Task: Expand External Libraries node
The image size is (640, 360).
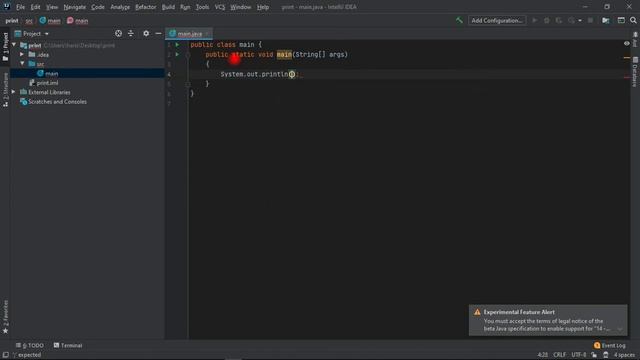Action: click(x=14, y=92)
